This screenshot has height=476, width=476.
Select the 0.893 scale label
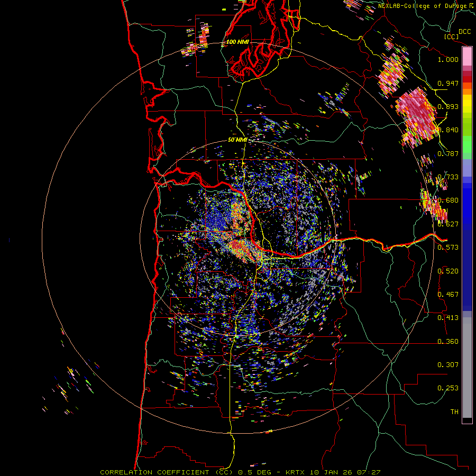point(448,106)
